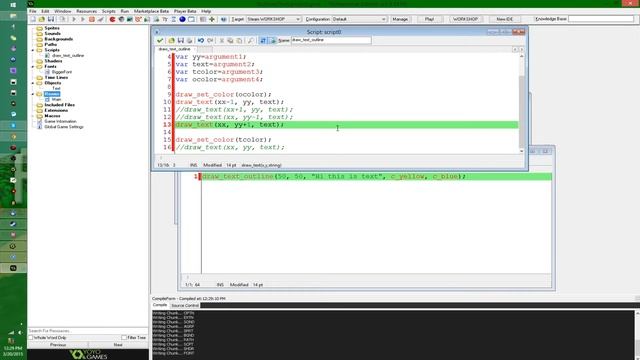Click the script editor vertical scrollbar

522,104
